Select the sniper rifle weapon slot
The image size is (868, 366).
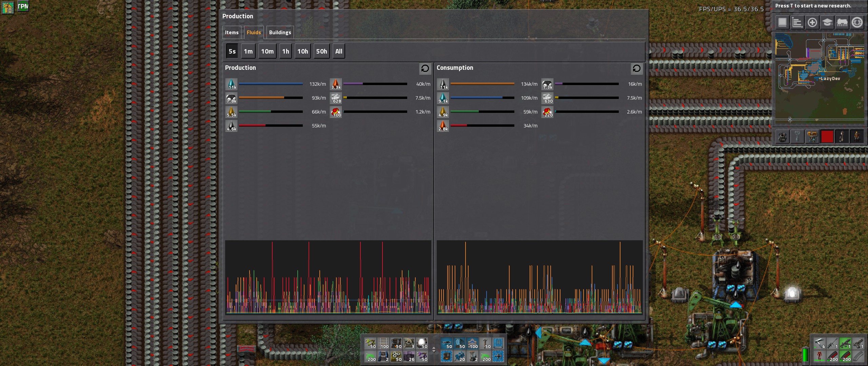pos(832,343)
